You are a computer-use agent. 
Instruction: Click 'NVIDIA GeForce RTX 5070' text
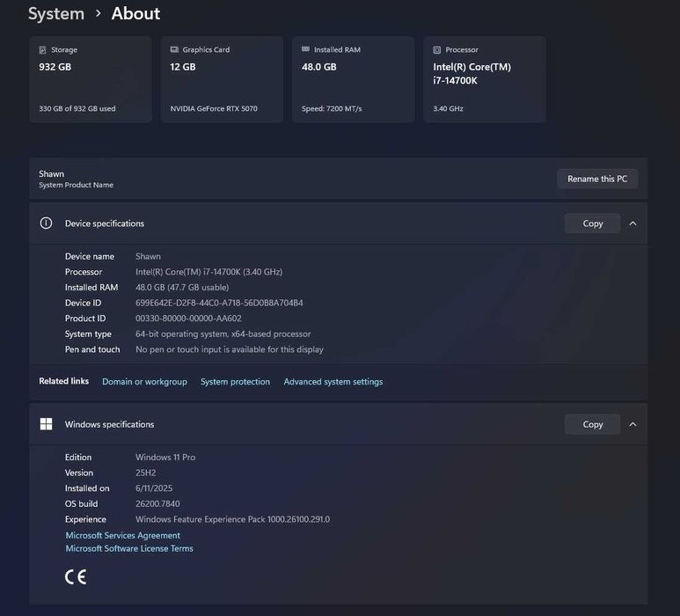click(214, 108)
